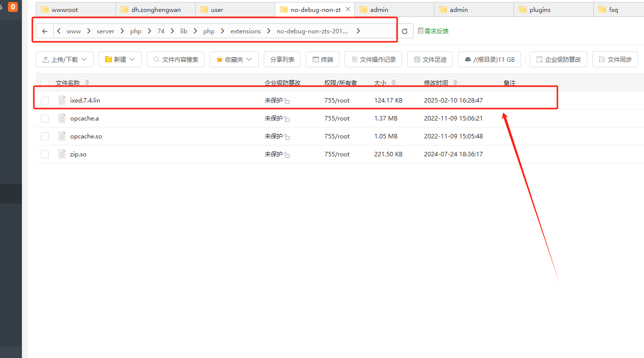The height and width of the screenshot is (358, 644).
Task: Check the zip.so row checkbox
Action: click(45, 154)
